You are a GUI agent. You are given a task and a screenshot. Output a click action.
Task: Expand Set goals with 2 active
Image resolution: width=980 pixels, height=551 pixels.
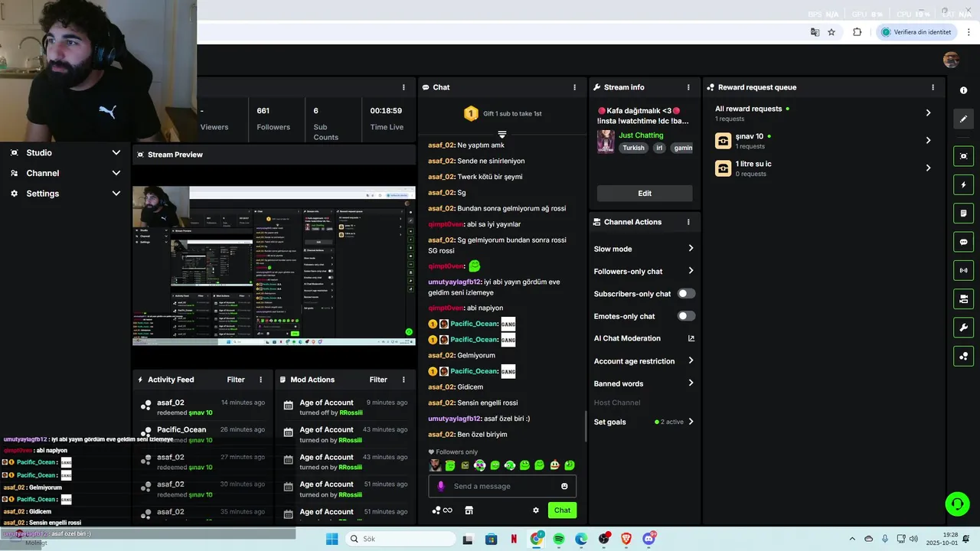(x=644, y=422)
